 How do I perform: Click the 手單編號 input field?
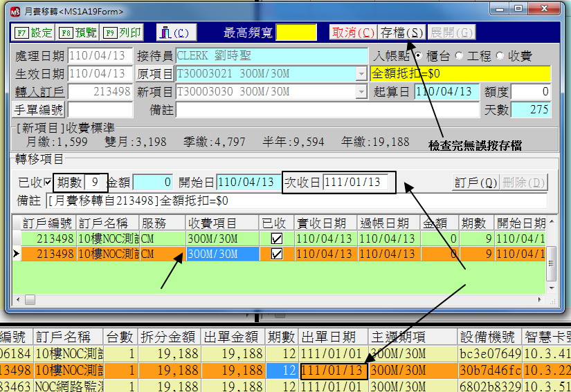point(100,109)
